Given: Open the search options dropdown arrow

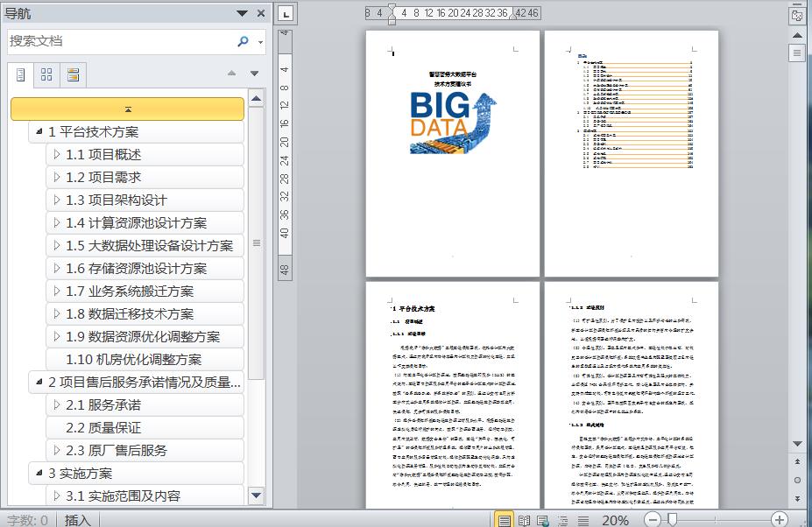Looking at the screenshot, I should tap(260, 42).
